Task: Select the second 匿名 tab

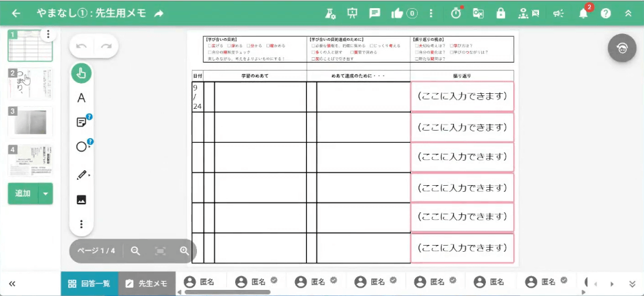Action: pos(257,282)
